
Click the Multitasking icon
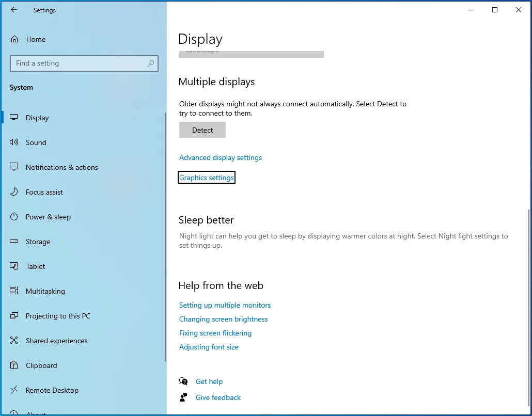[x=14, y=291]
